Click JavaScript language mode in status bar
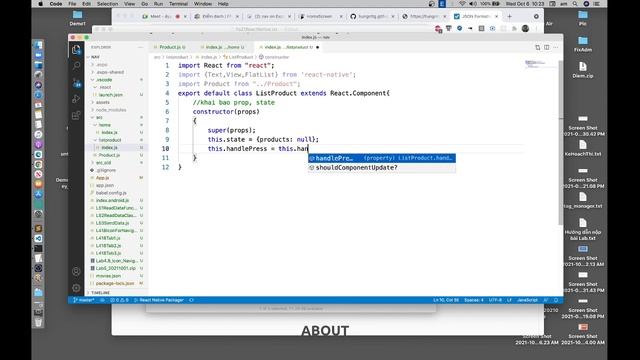The image size is (640, 360). point(527,300)
